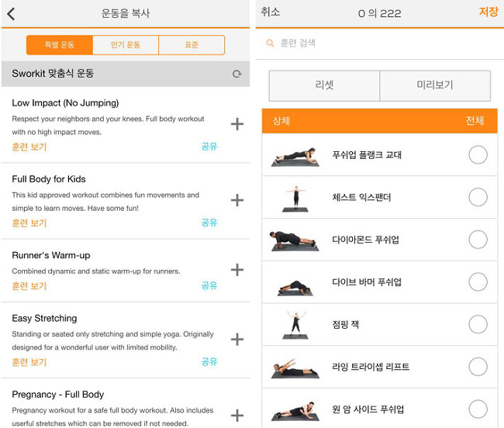This screenshot has height=428, width=504.
Task: Open the 점핑 잭 exercise thumbnail
Action: click(x=295, y=324)
